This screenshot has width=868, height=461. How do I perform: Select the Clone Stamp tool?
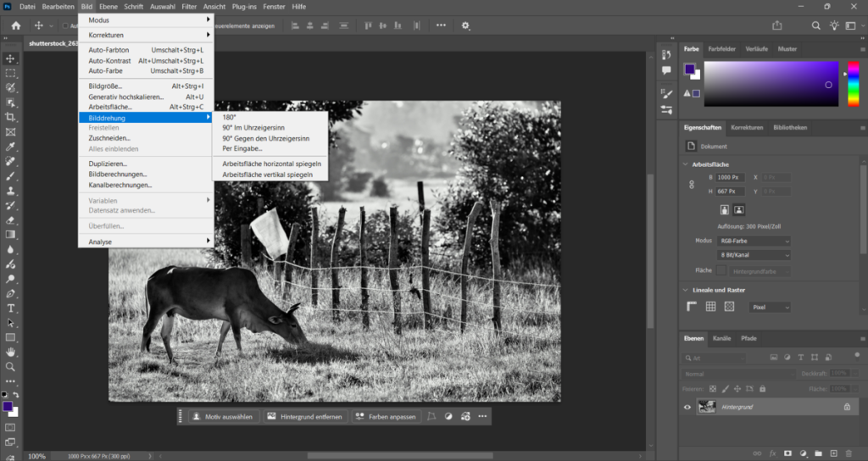10,191
